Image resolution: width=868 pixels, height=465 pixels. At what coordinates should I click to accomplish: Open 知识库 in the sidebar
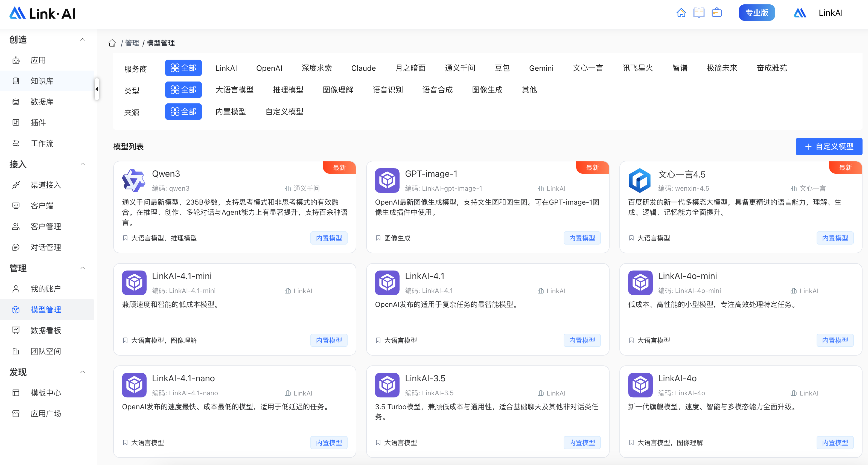click(47, 81)
